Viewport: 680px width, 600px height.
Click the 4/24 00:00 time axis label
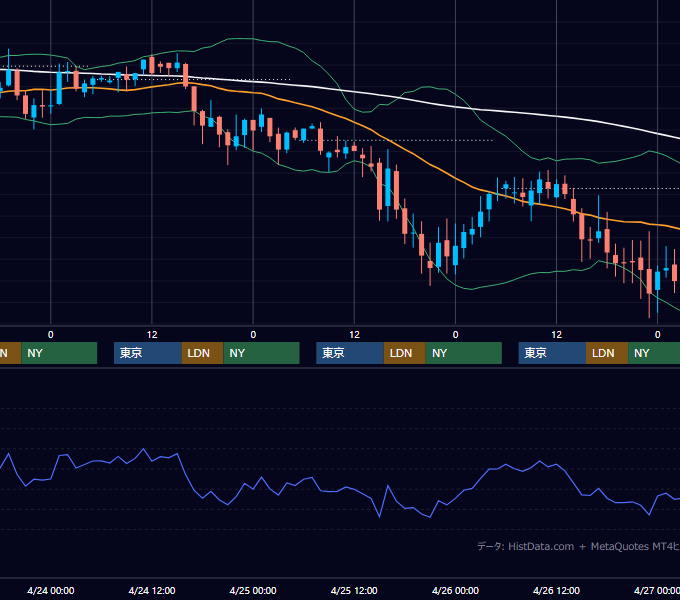pyautogui.click(x=51, y=590)
